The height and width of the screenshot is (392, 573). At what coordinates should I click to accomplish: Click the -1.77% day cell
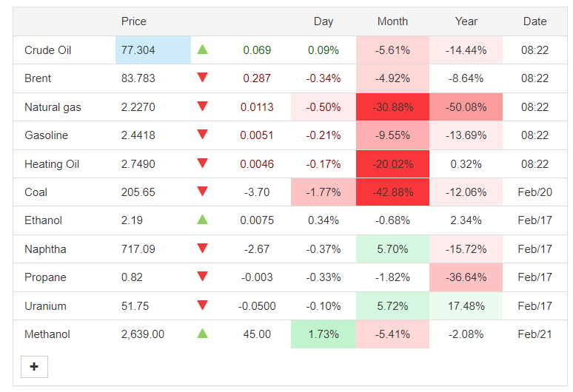point(324,192)
